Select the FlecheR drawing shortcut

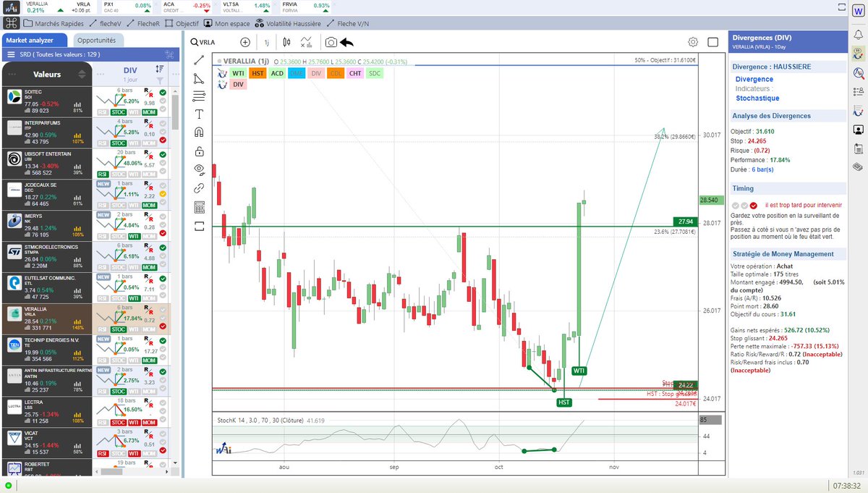click(142, 24)
